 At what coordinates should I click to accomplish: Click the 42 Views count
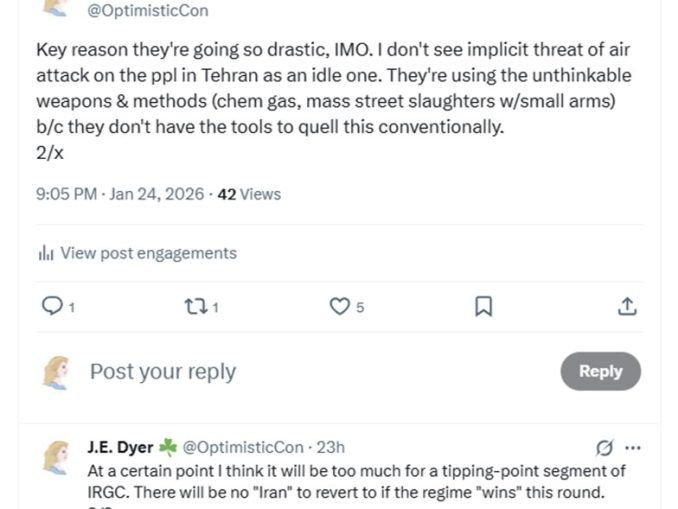[249, 194]
